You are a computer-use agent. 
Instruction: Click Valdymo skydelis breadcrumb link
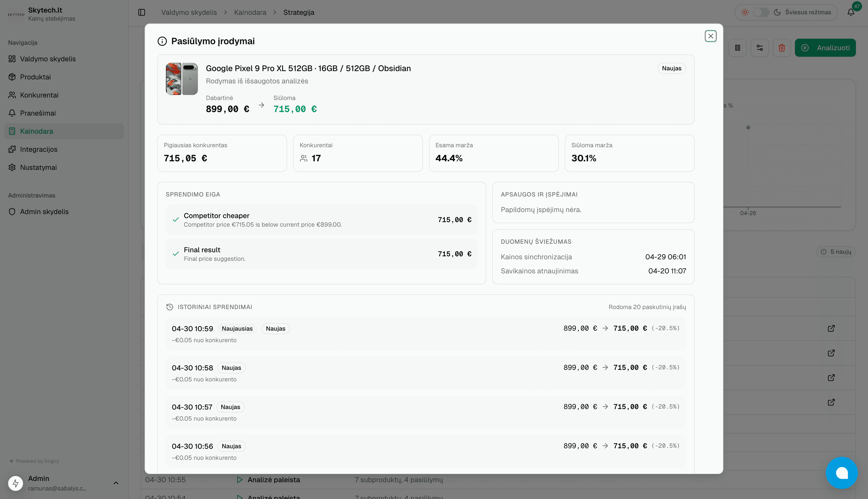tap(189, 12)
